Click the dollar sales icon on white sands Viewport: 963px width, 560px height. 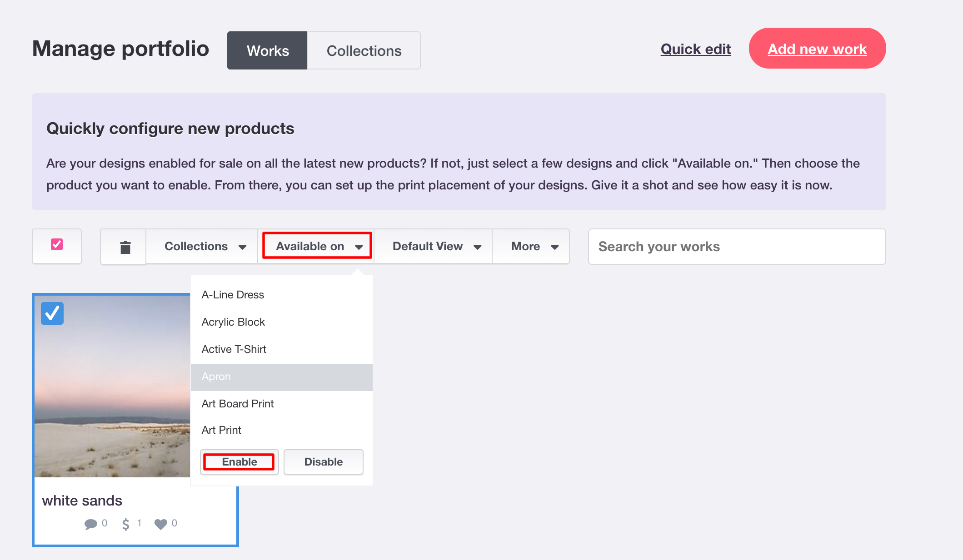(126, 524)
